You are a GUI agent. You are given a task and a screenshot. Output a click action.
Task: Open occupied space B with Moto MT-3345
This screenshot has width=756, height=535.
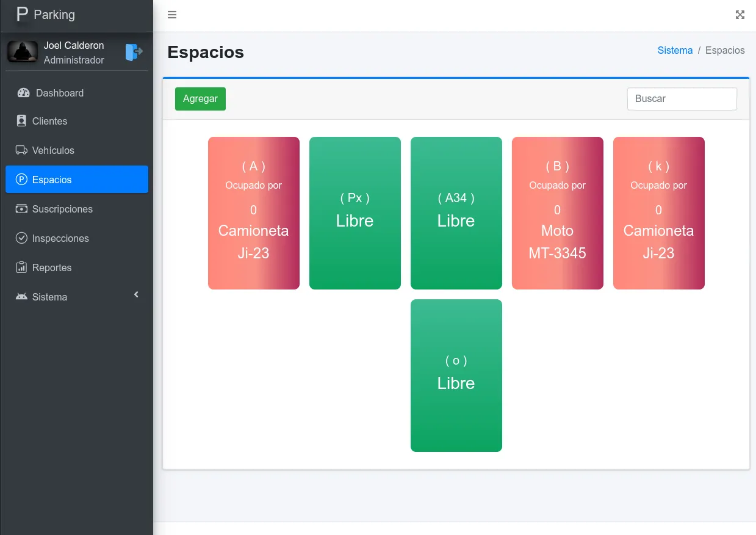click(x=557, y=213)
